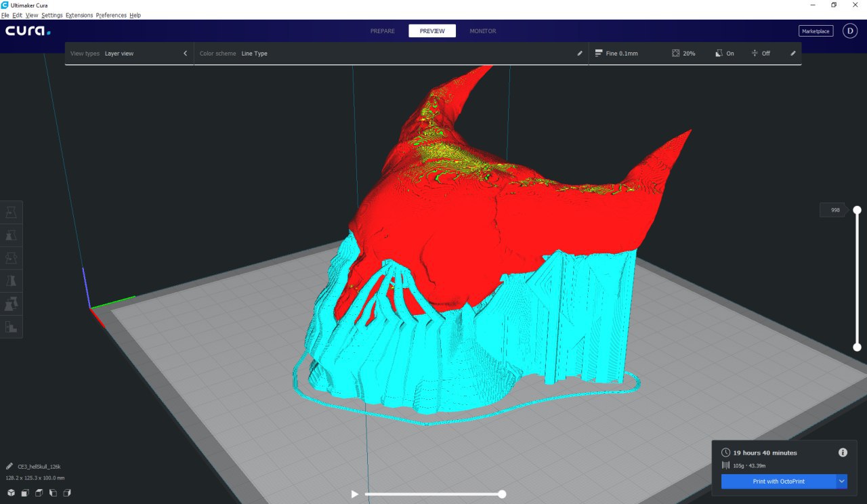
Task: Switch to left side view cube icon
Action: (x=53, y=493)
